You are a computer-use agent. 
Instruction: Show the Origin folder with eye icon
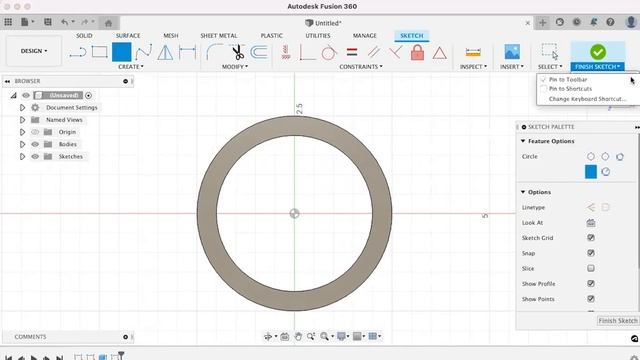35,132
